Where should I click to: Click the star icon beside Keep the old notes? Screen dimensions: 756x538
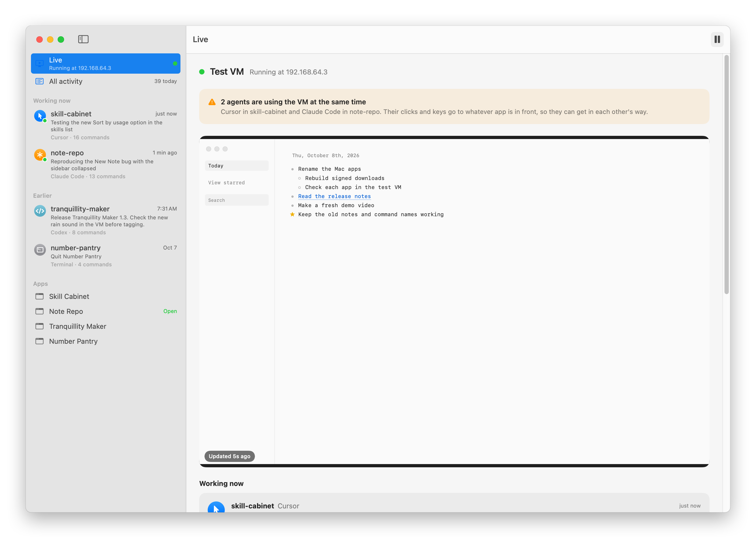pos(293,215)
